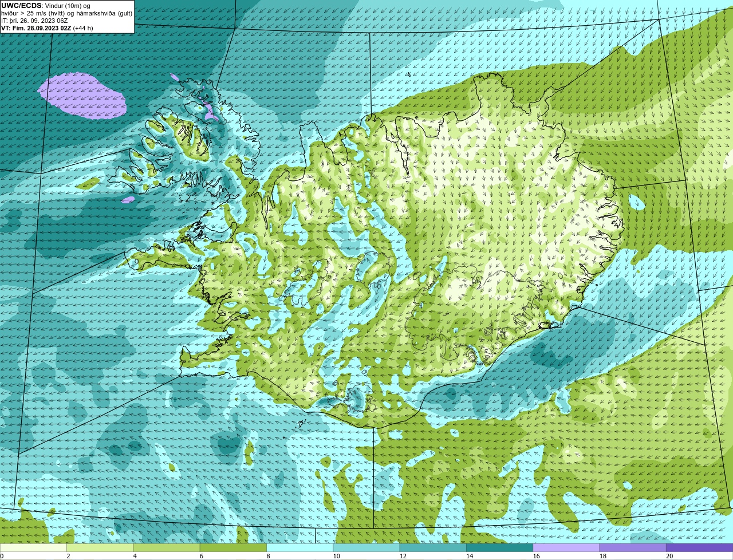Screen dimensions: 733x560
Task: Click the legend scale label '18'
Action: (x=602, y=556)
